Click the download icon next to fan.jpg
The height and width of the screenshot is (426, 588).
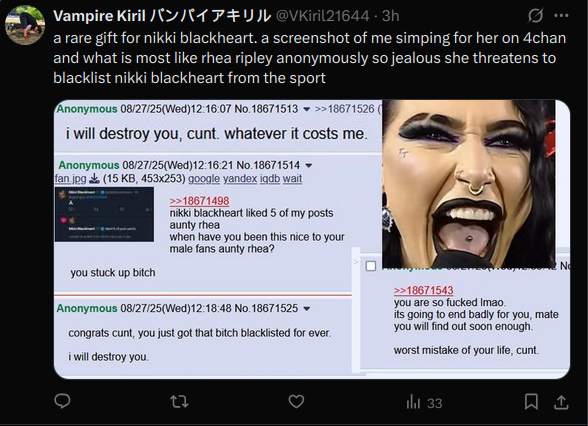(94, 178)
